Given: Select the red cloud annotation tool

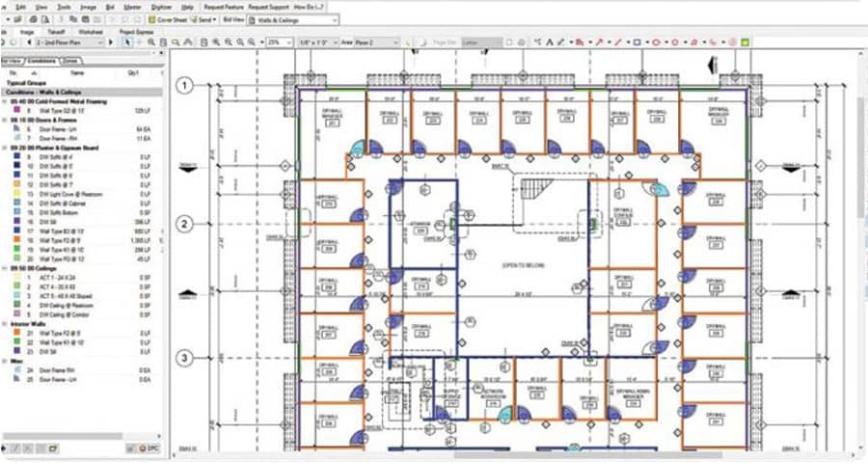Looking at the screenshot, I should click(694, 42).
